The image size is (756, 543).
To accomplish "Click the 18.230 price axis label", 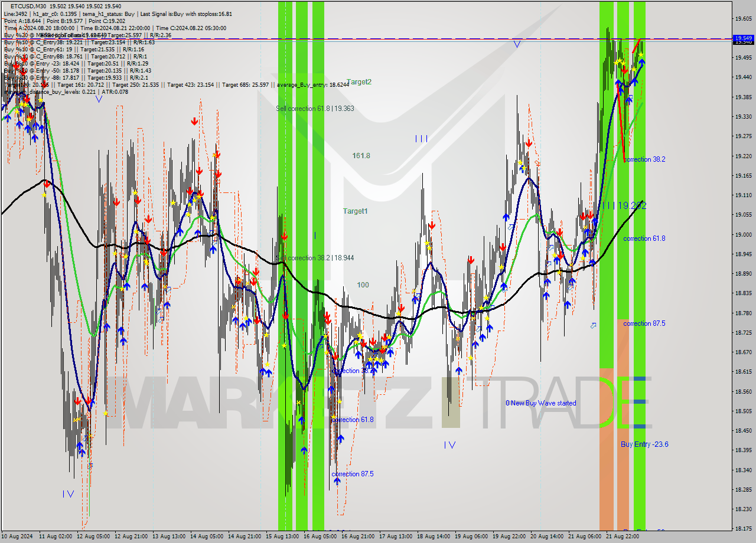I will 743,509.
